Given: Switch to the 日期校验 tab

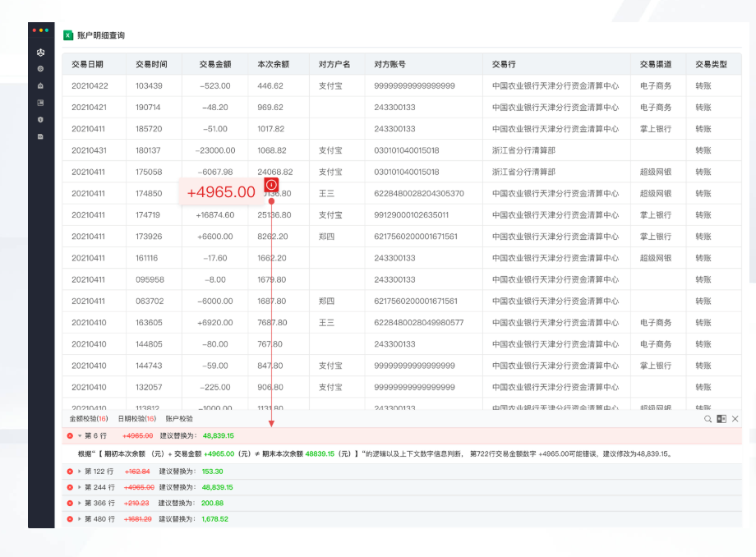Looking at the screenshot, I should (x=136, y=419).
